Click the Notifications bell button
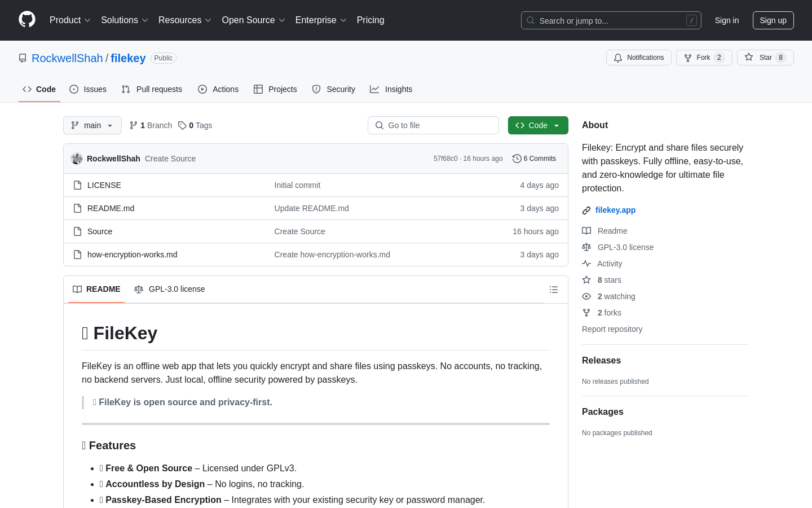Image resolution: width=812 pixels, height=508 pixels. (x=639, y=58)
